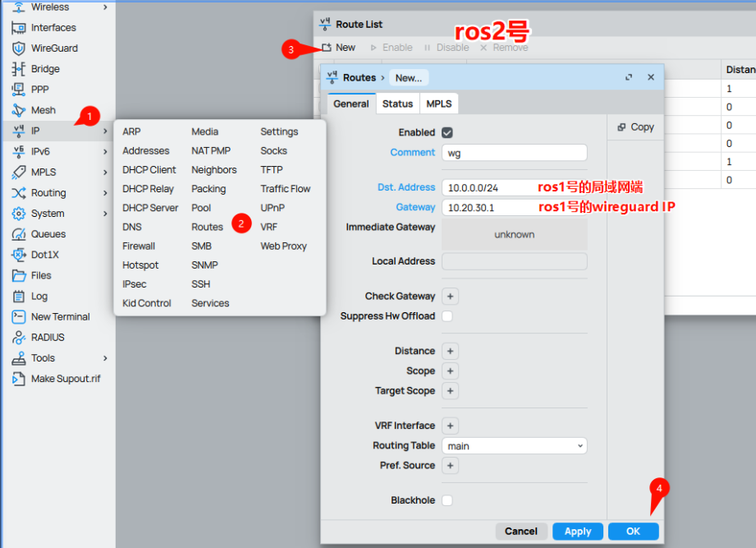Uncheck the Enabled checkbox
Image resolution: width=756 pixels, height=548 pixels.
[447, 132]
